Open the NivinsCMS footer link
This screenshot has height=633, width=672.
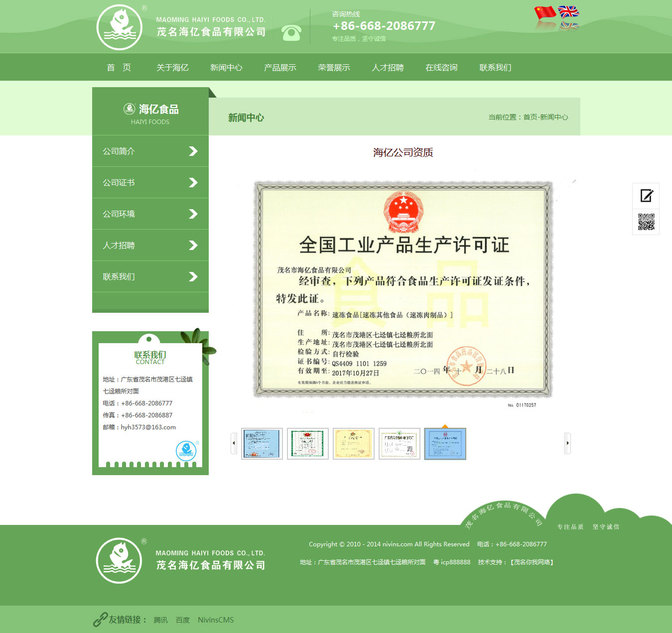pyautogui.click(x=215, y=620)
